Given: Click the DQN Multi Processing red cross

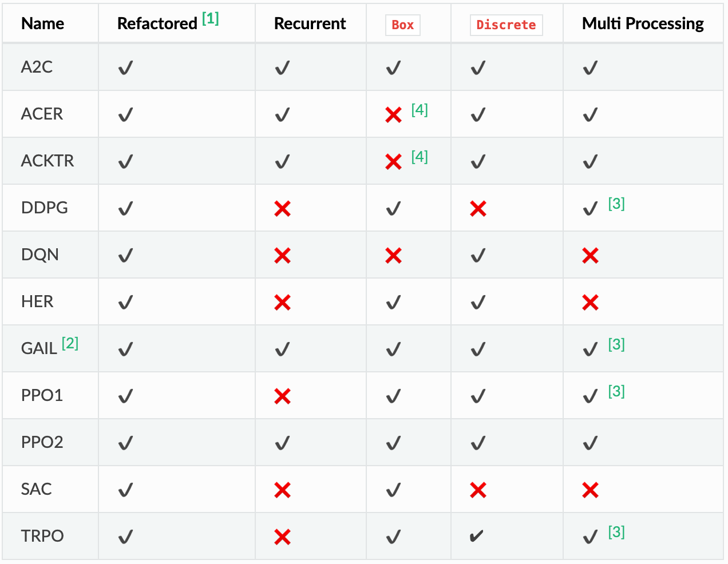Looking at the screenshot, I should (590, 256).
